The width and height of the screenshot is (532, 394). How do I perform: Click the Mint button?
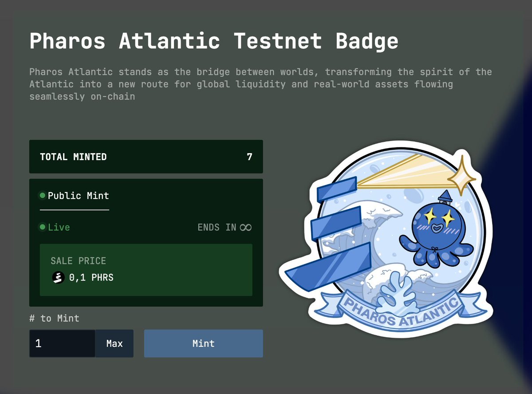(203, 343)
